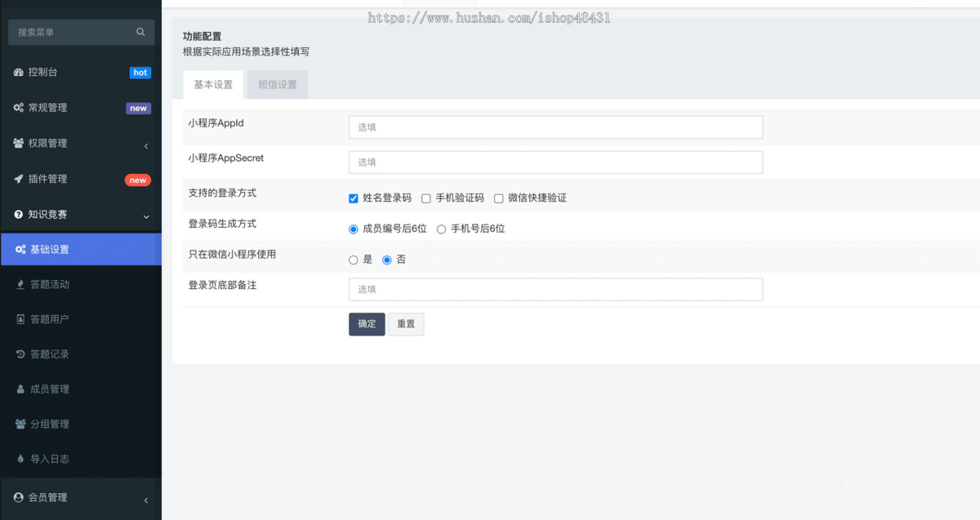Click the hot badge beside 控制台
980x520 pixels.
[140, 73]
